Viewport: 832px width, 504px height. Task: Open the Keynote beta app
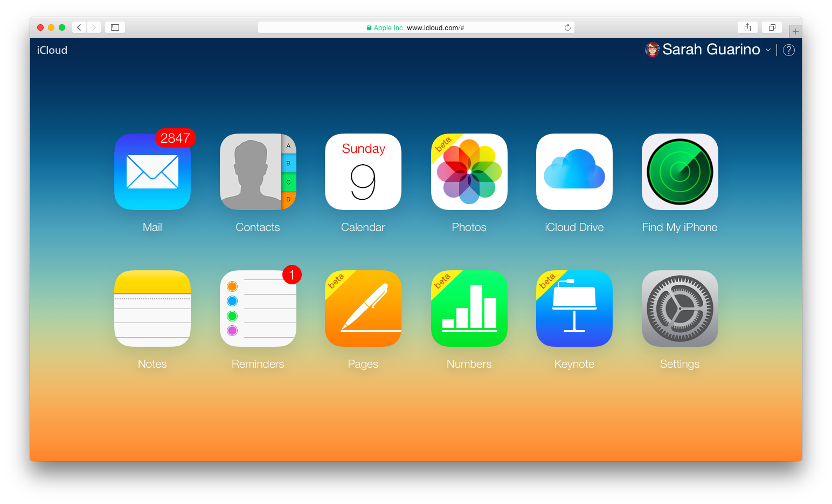click(574, 309)
